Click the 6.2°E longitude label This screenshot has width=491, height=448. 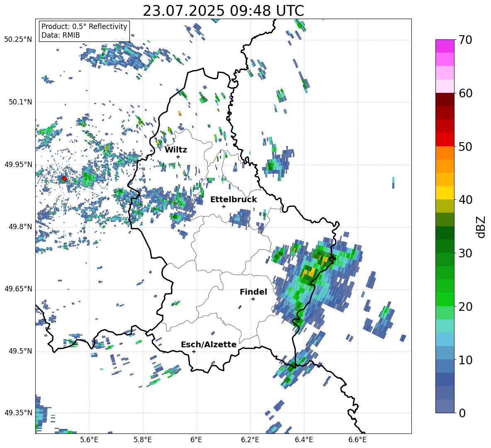250,440
